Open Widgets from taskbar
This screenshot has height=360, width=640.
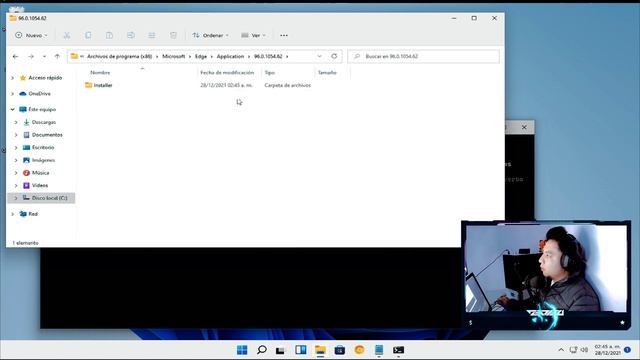pos(301,350)
